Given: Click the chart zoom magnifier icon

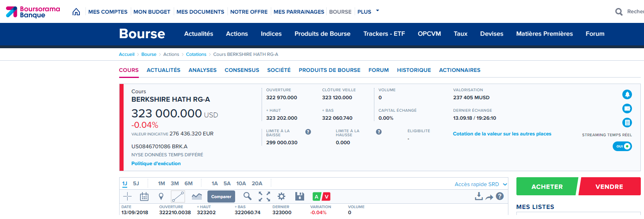Looking at the screenshot, I should (x=248, y=196).
